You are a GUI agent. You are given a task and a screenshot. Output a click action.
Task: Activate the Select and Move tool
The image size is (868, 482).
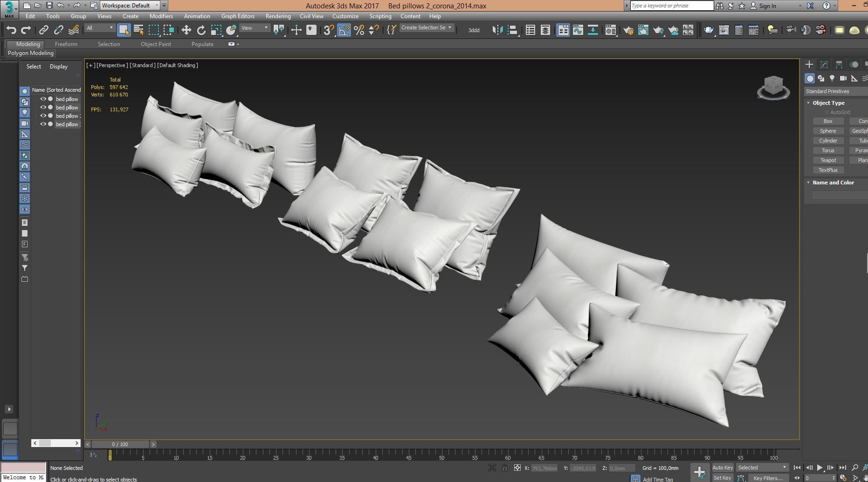coord(186,30)
